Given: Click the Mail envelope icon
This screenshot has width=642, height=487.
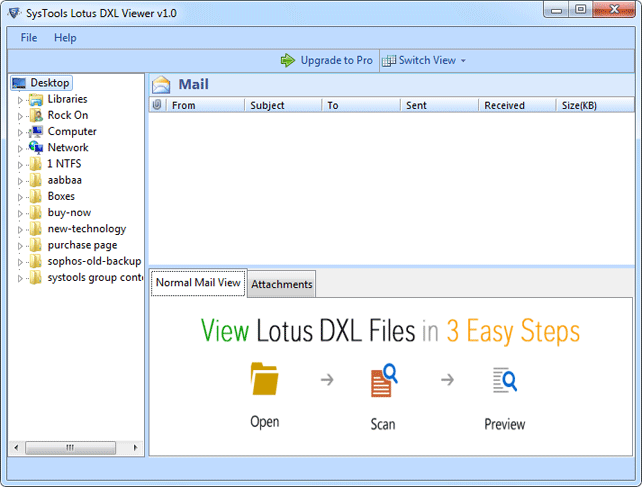Looking at the screenshot, I should click(161, 85).
